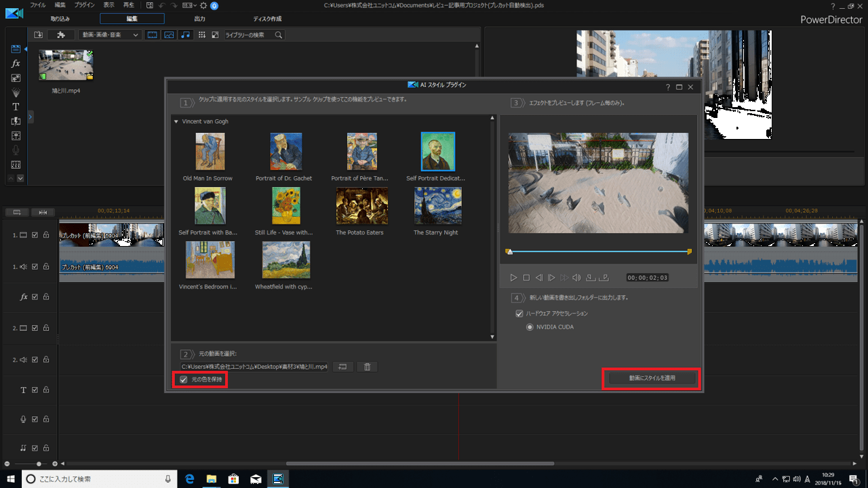Open the プラグイン menu

pos(84,5)
